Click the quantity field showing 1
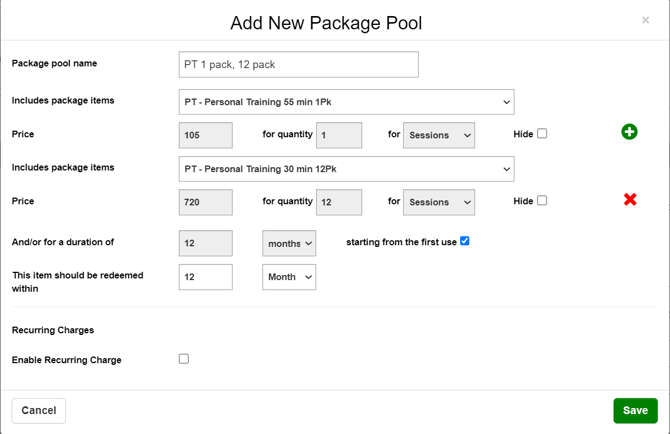This screenshot has width=670, height=434. click(339, 135)
